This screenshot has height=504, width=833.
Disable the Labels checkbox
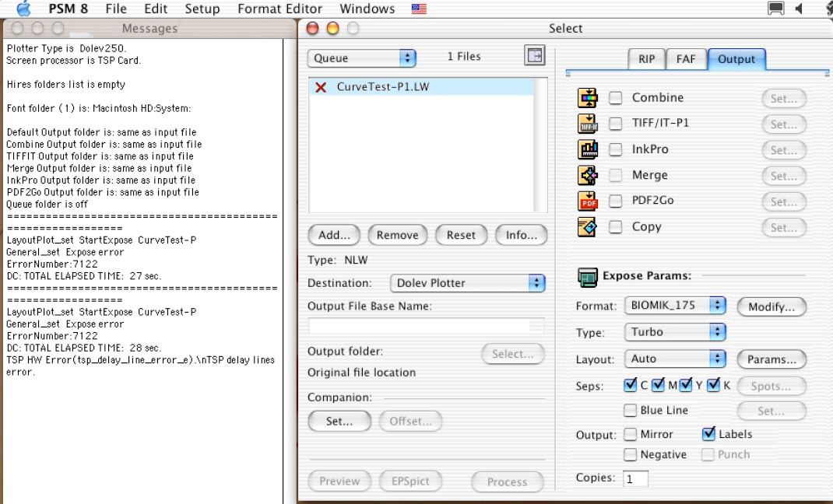708,434
